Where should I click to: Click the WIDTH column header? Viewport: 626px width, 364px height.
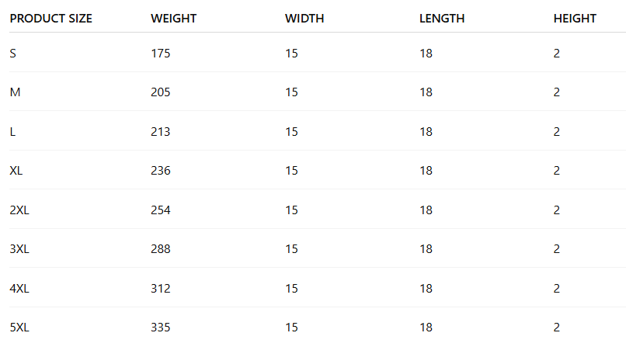tap(304, 19)
